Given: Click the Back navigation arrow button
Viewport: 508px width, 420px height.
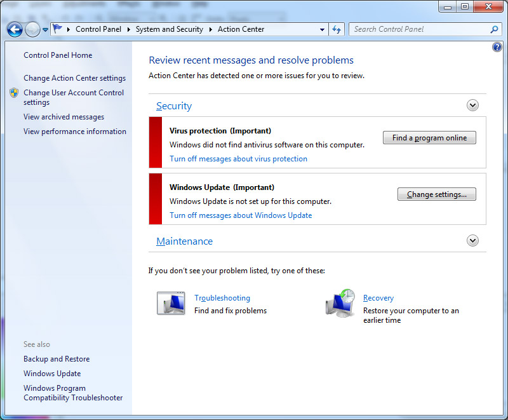Looking at the screenshot, I should coord(15,29).
